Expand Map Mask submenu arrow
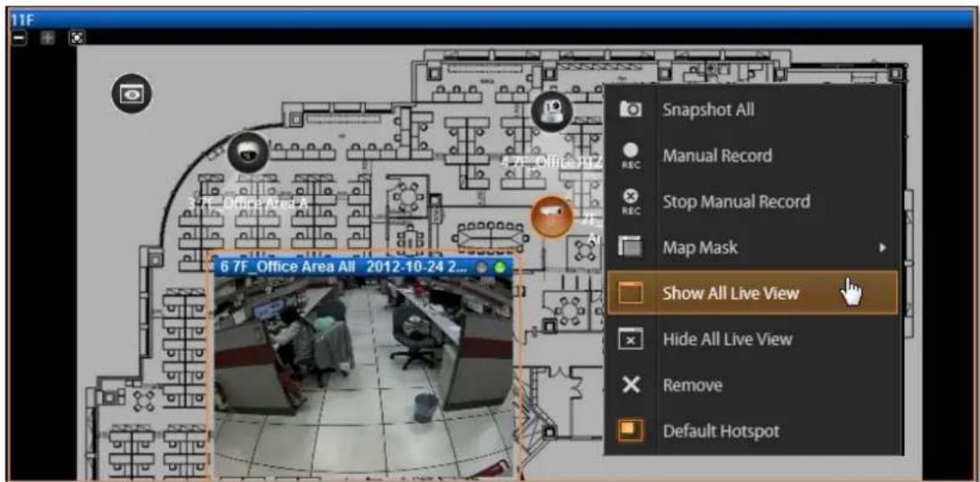 (883, 248)
